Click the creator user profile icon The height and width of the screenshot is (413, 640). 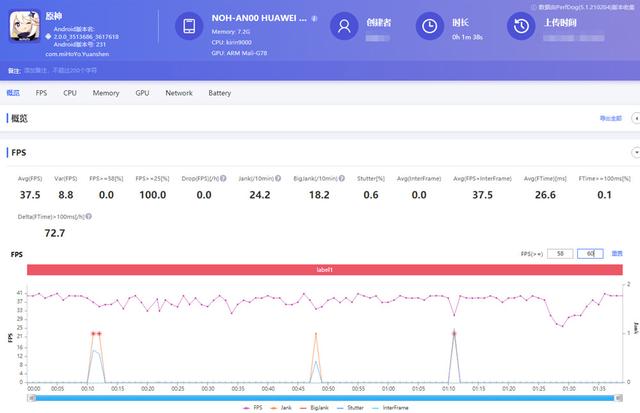[344, 26]
